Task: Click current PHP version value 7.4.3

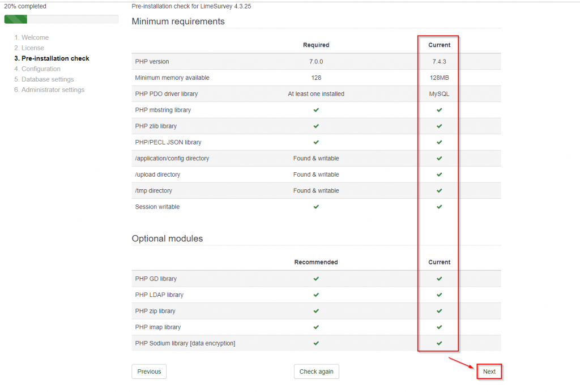Action: [439, 61]
